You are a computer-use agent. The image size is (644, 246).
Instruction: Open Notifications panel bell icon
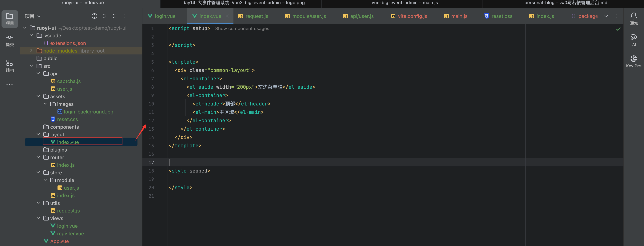[634, 19]
